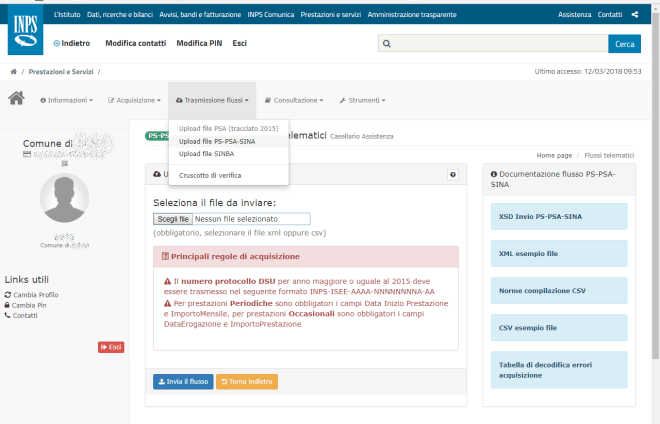This screenshot has height=424, width=660.
Task: Open XSD Invio PS-PSA-SINA document
Action: (559, 217)
